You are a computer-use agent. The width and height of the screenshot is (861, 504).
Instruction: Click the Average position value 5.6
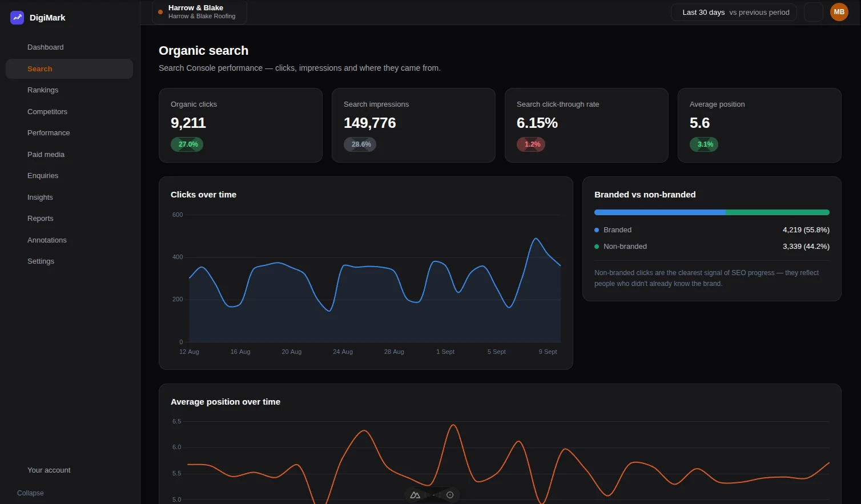click(700, 123)
